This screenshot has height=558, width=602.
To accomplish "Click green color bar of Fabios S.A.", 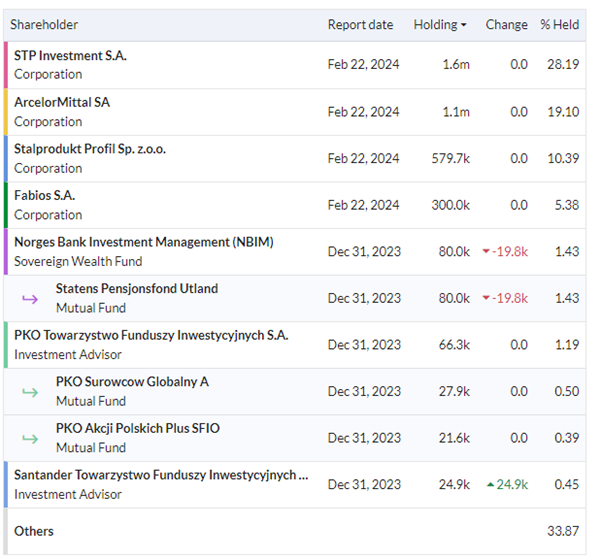I will [x=6, y=205].
